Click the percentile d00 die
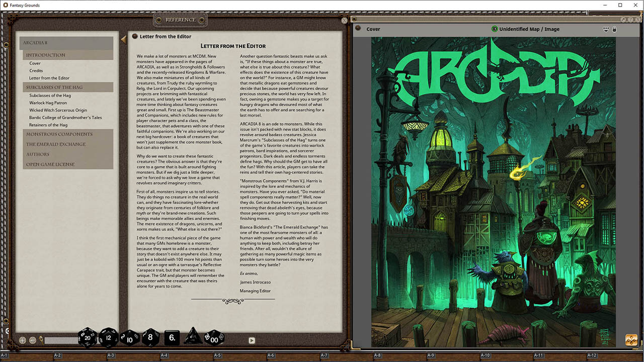644x362 pixels. [214, 337]
